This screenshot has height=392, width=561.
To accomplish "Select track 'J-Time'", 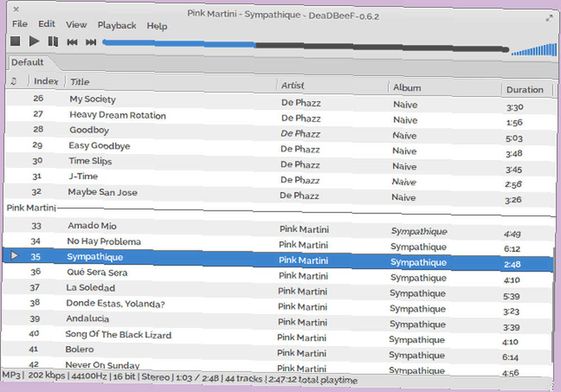I will (83, 176).
